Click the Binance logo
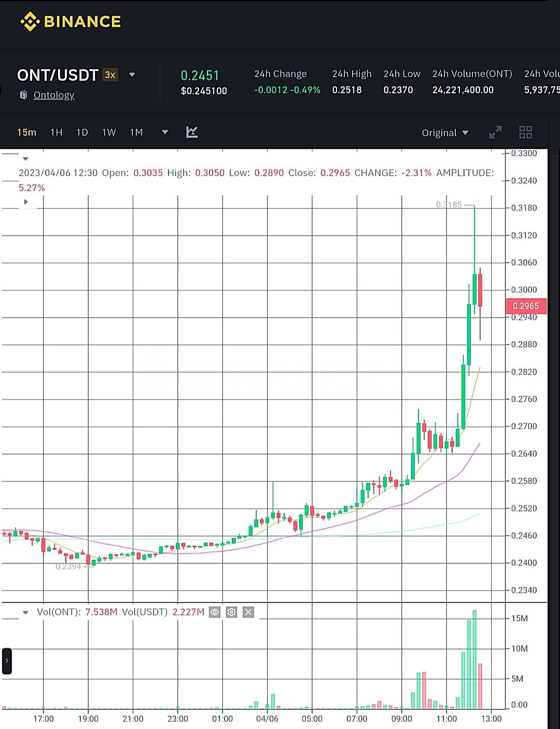This screenshot has width=560, height=729. (x=71, y=22)
